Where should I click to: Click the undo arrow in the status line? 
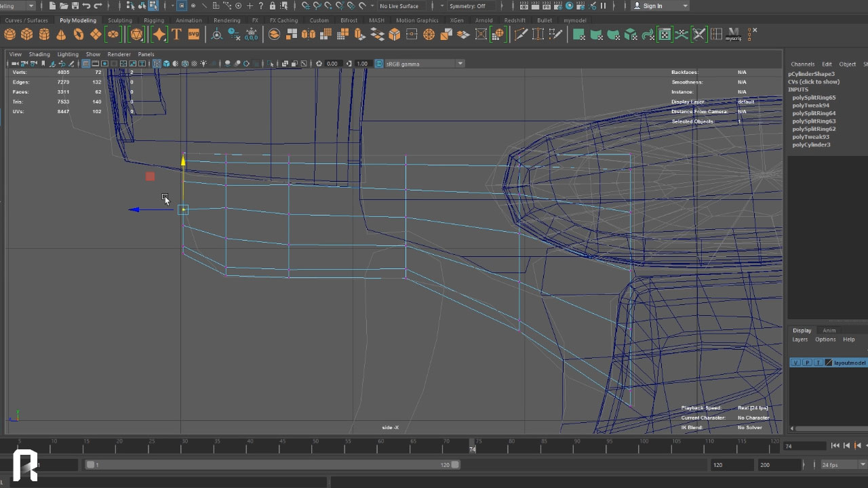click(x=86, y=6)
